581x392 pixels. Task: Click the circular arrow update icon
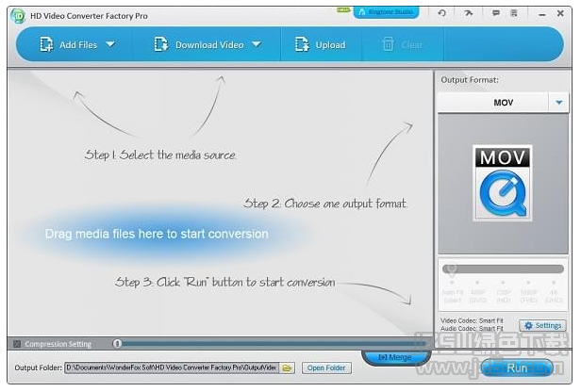pyautogui.click(x=441, y=13)
